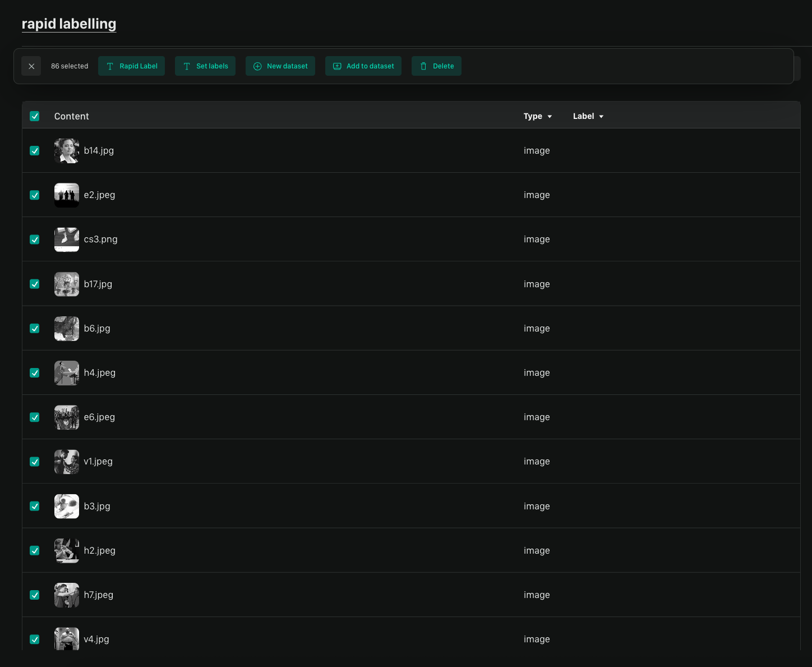Open the b17.jpg thumbnail
Viewport: 812px width, 667px height.
67,284
